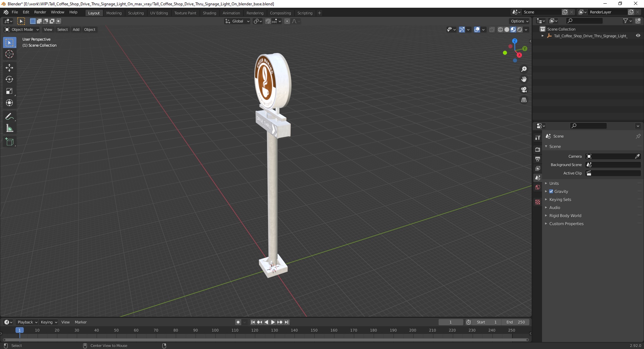The image size is (644, 349).
Task: Select the Move tool
Action: click(9, 68)
